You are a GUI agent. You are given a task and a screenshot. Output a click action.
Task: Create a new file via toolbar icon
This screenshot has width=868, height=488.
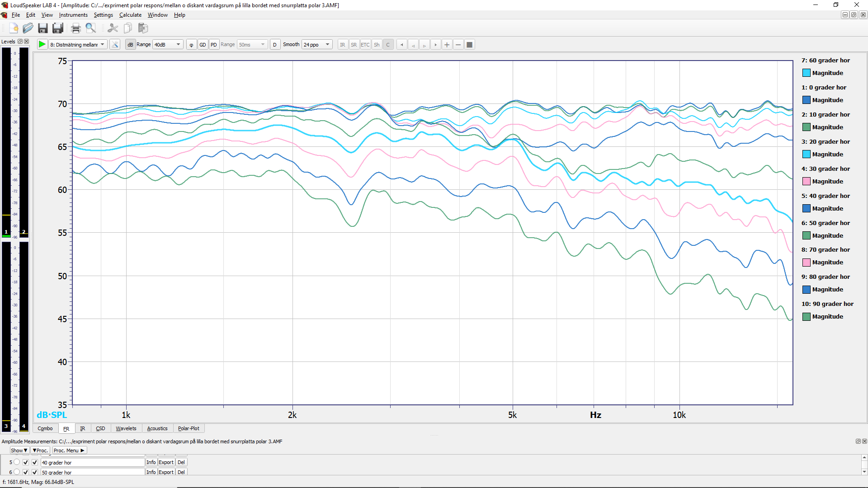coord(14,28)
